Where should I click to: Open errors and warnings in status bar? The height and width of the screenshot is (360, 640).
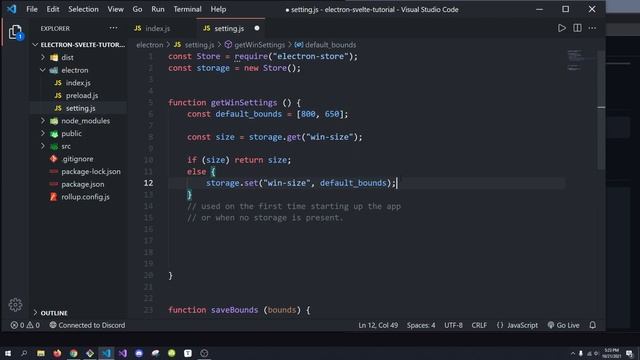(x=25, y=325)
